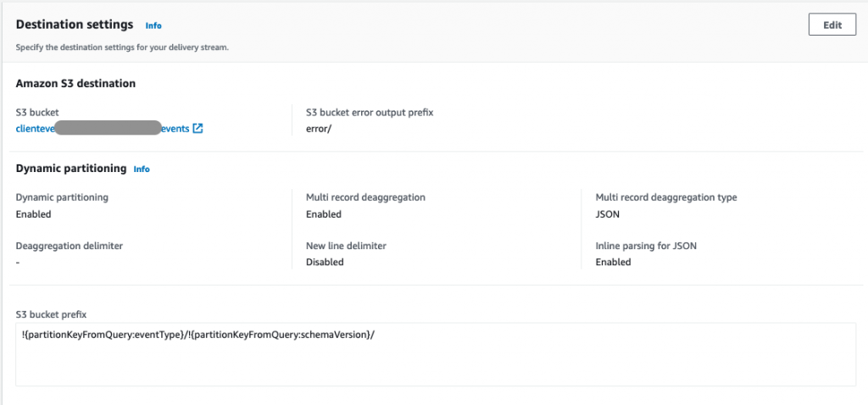Click the partitionKeyFromQuery:eventType prefix text

click(x=102, y=337)
